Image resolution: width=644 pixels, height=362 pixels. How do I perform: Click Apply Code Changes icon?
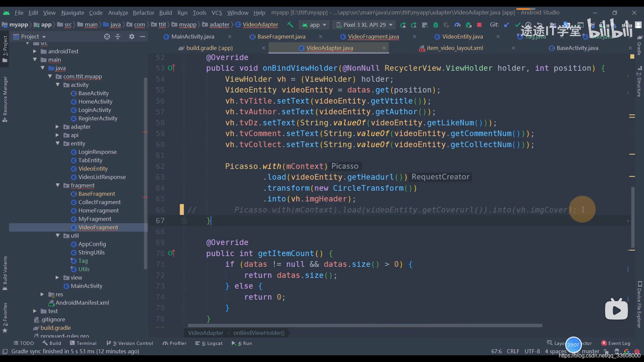425,25
